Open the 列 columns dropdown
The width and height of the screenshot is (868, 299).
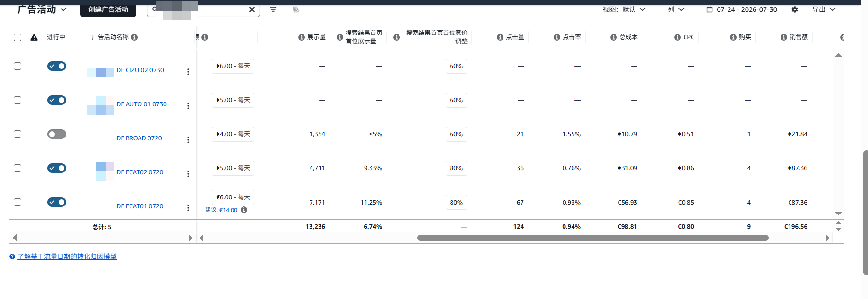pyautogui.click(x=676, y=9)
